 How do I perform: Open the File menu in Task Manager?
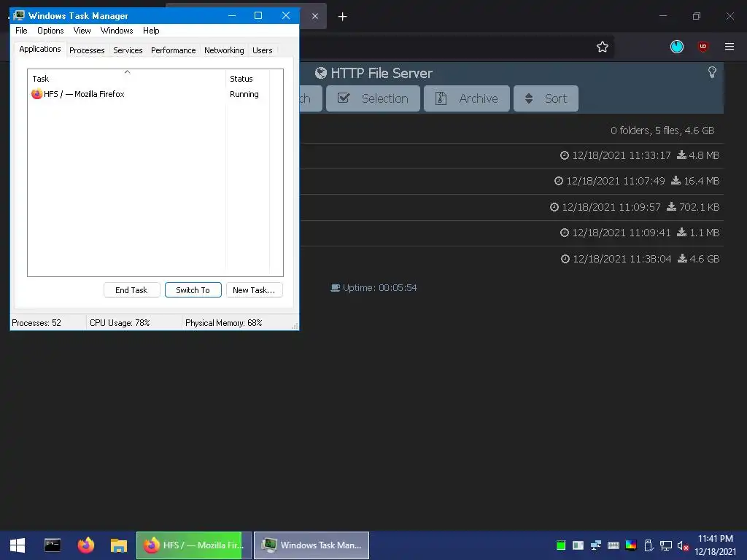pyautogui.click(x=21, y=31)
